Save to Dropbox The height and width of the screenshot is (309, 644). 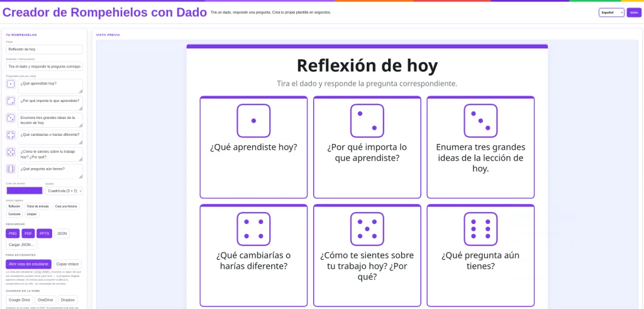click(68, 300)
